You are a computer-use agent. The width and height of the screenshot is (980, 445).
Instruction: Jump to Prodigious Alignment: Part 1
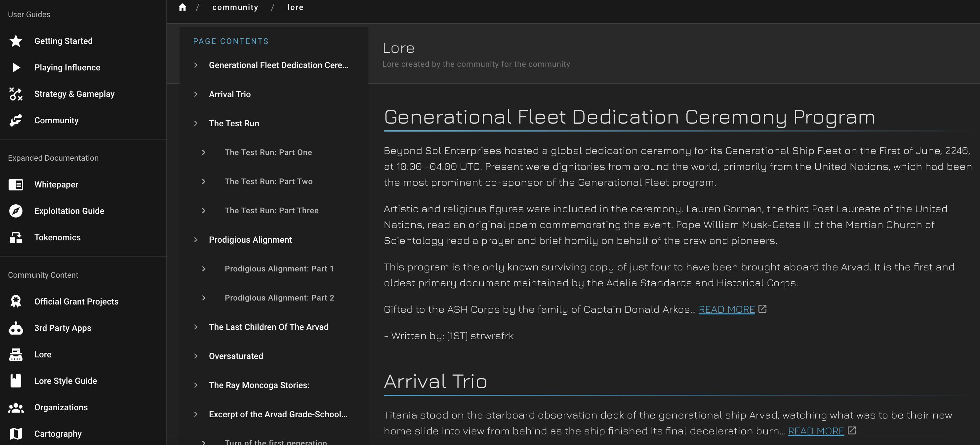279,268
